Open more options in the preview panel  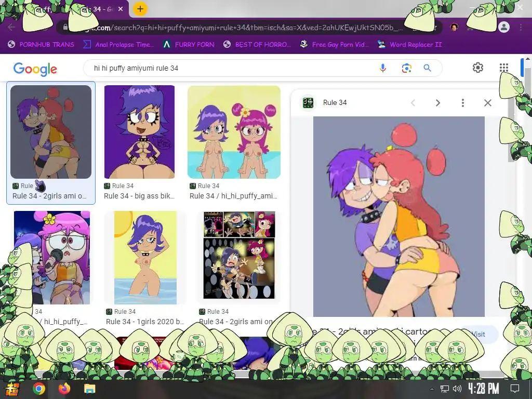tap(463, 103)
